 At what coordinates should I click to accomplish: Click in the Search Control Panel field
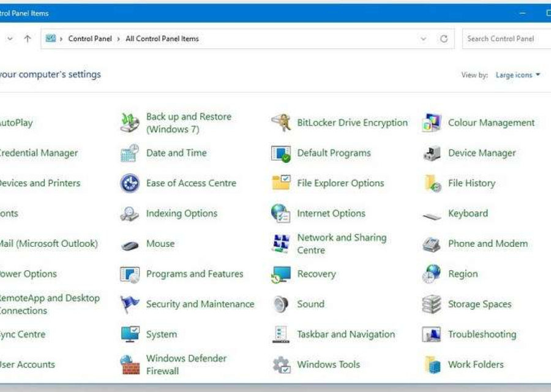click(x=505, y=39)
